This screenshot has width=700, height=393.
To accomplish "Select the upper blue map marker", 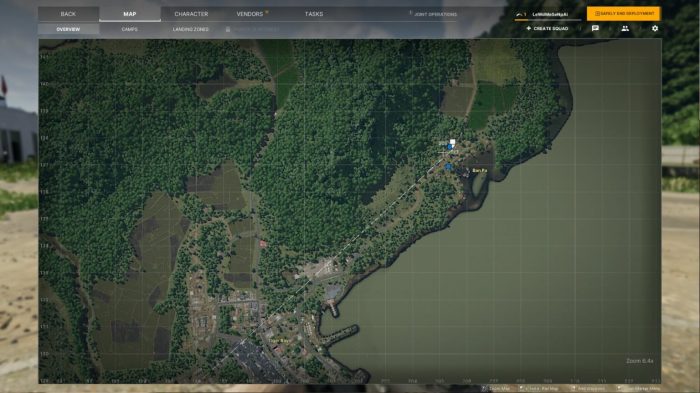I will 450,147.
